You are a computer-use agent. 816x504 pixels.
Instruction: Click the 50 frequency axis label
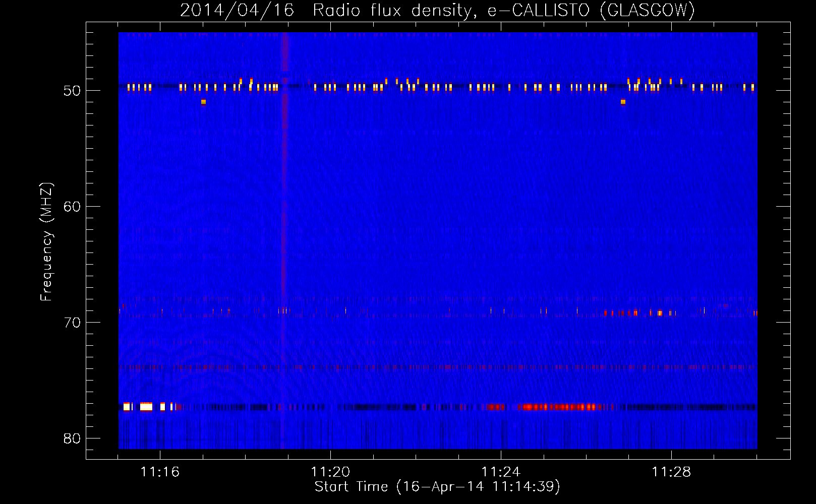point(72,91)
